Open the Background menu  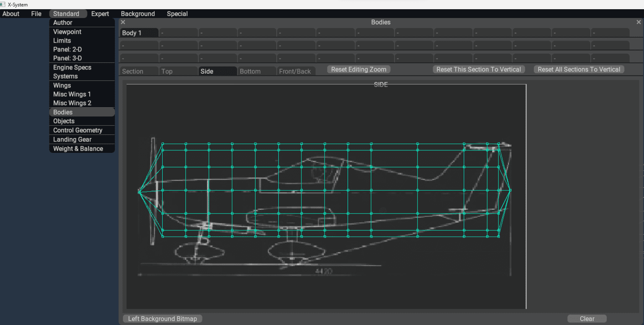coord(138,13)
